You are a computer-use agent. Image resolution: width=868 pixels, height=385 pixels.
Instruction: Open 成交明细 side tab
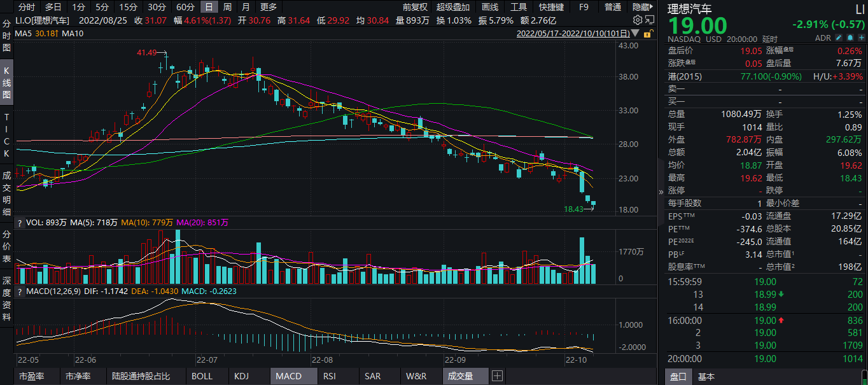[6, 193]
